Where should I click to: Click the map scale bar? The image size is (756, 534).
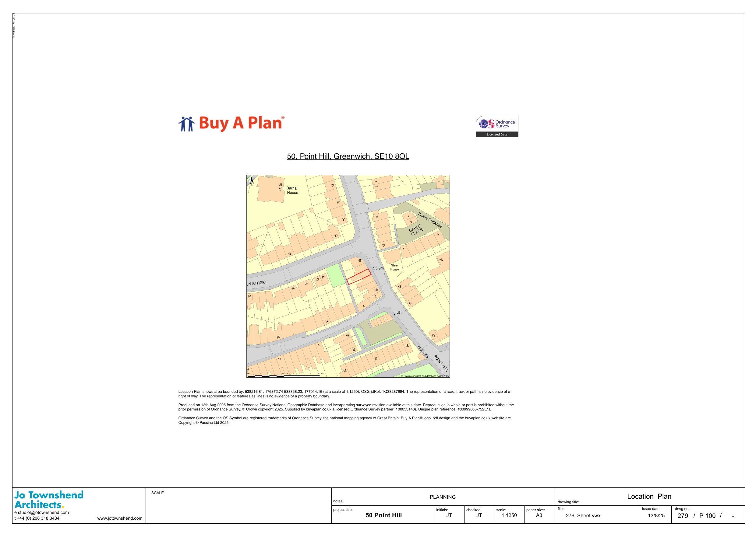(x=283, y=375)
